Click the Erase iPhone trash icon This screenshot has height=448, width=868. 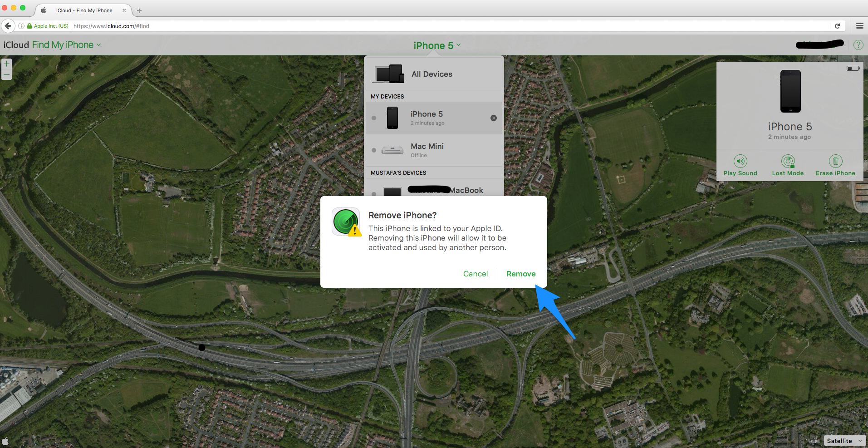(x=835, y=161)
